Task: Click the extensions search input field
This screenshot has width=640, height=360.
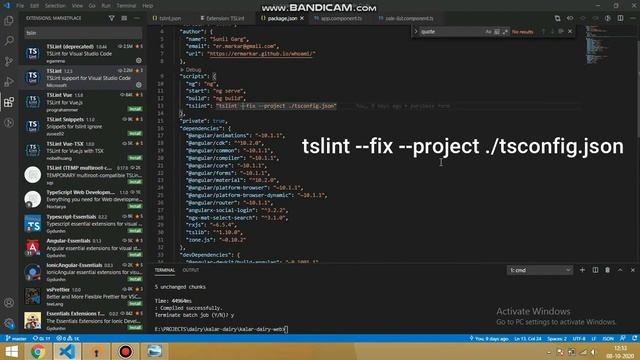Action: click(83, 33)
